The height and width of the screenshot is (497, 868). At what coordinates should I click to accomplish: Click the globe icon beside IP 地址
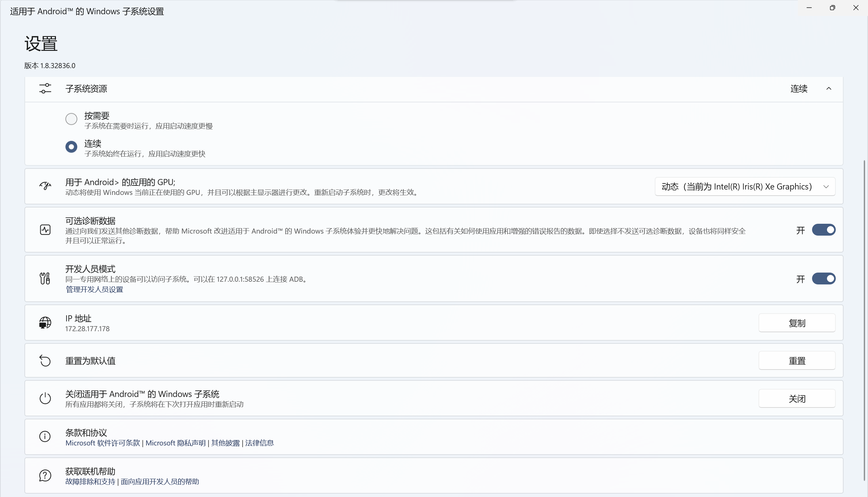tap(45, 322)
